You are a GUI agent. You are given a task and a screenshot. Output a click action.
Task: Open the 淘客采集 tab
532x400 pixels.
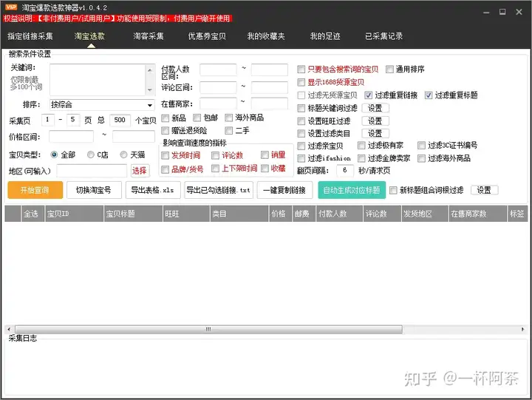149,36
